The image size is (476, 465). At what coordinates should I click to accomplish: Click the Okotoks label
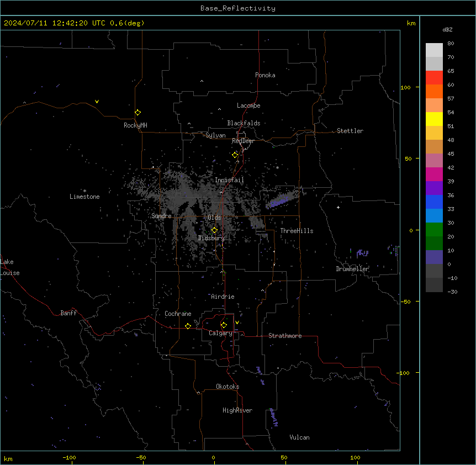tap(228, 387)
